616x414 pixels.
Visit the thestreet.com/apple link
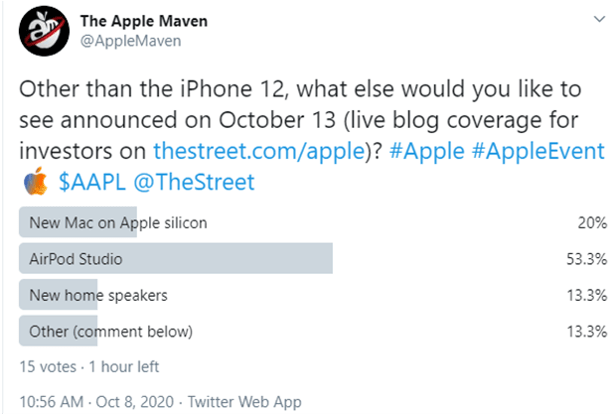point(260,151)
